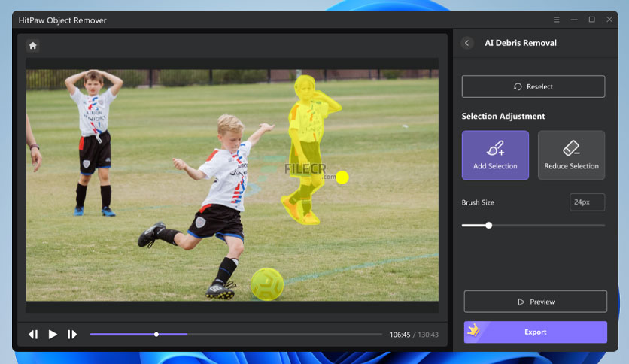Screen dimensions: 629x364
Task: Click the yellow highlighted player selection
Action: point(305,150)
